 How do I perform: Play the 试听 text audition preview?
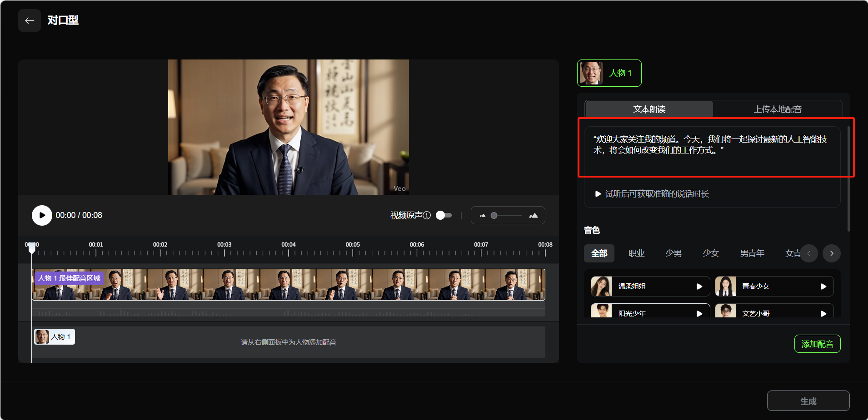point(598,194)
